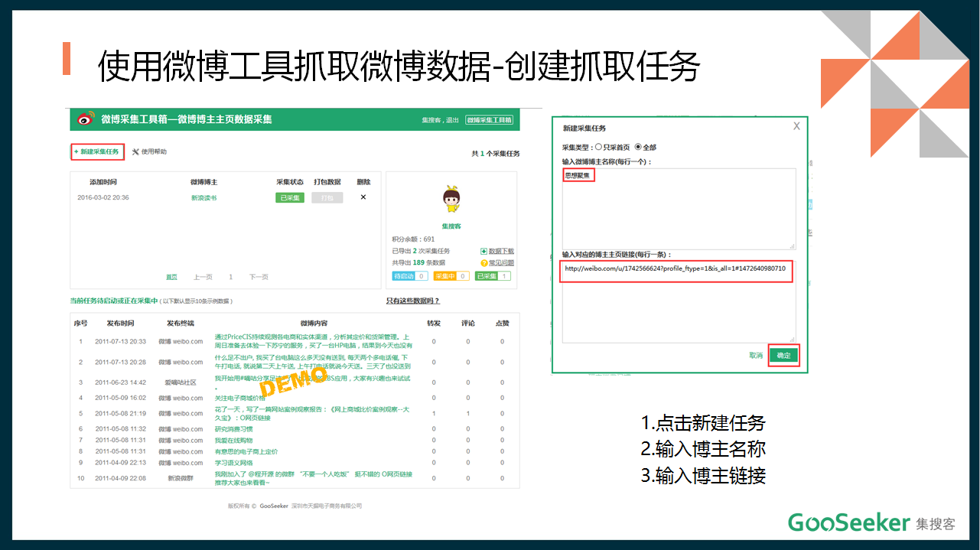Select 全部 radio button
Image resolution: width=980 pixels, height=550 pixels.
coord(638,147)
